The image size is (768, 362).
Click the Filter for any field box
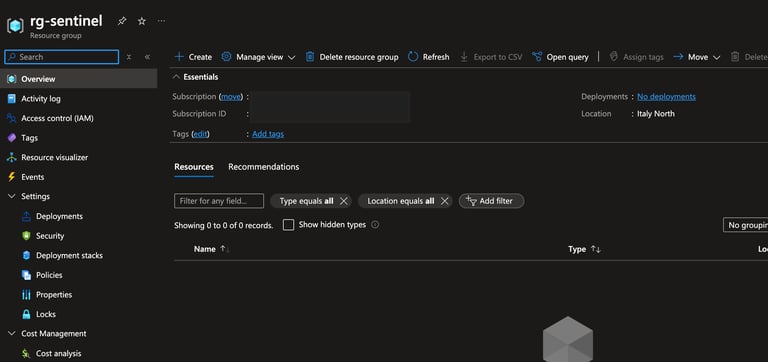219,201
